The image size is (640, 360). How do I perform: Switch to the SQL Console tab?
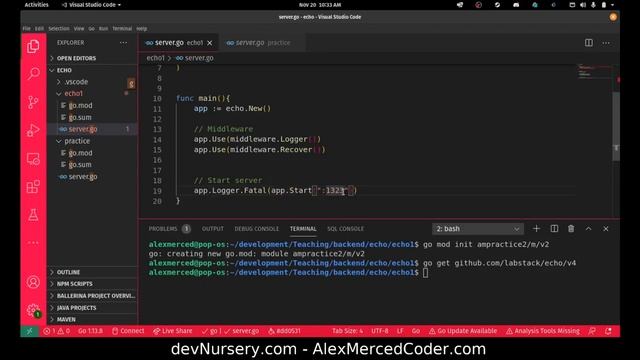(345, 229)
